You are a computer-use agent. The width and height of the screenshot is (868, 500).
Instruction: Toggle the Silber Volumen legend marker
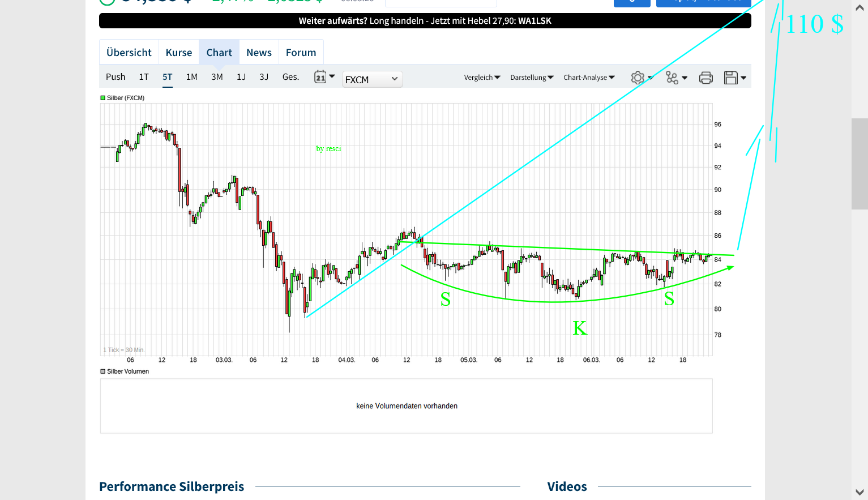click(103, 371)
